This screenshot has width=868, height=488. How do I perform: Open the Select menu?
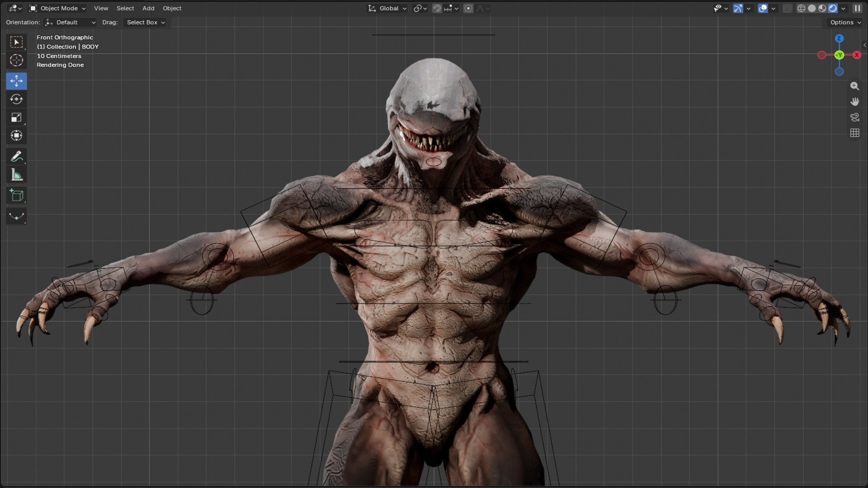125,8
